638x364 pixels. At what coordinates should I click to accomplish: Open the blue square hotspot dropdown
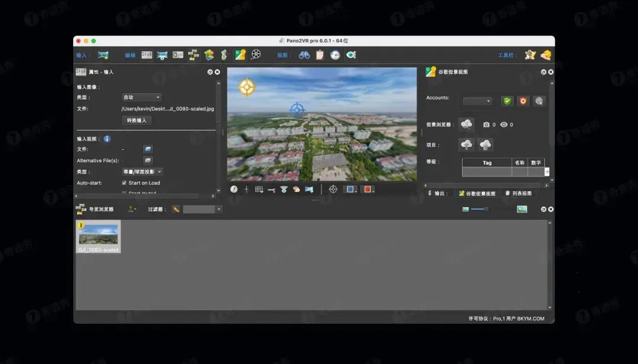click(x=350, y=189)
